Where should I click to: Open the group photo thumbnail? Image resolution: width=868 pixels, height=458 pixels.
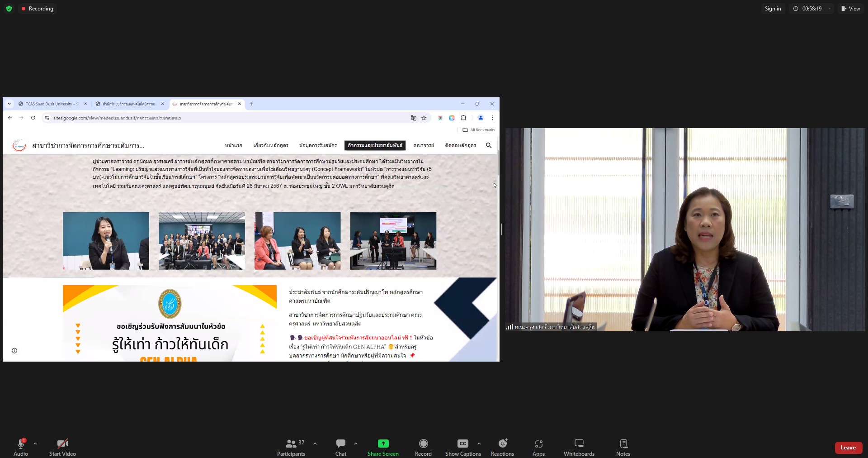[x=202, y=241]
